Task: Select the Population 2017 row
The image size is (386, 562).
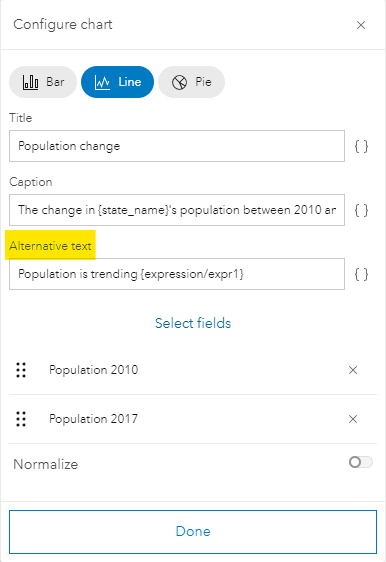Action: pos(193,419)
